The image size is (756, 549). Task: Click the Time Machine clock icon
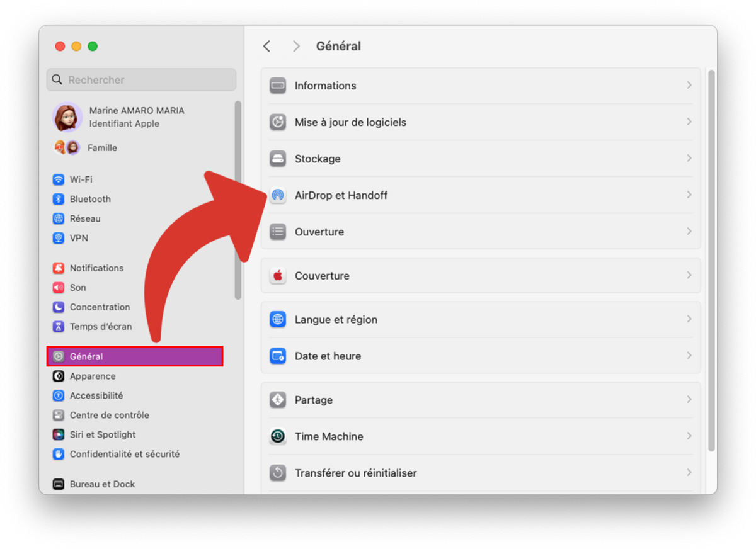(x=278, y=436)
